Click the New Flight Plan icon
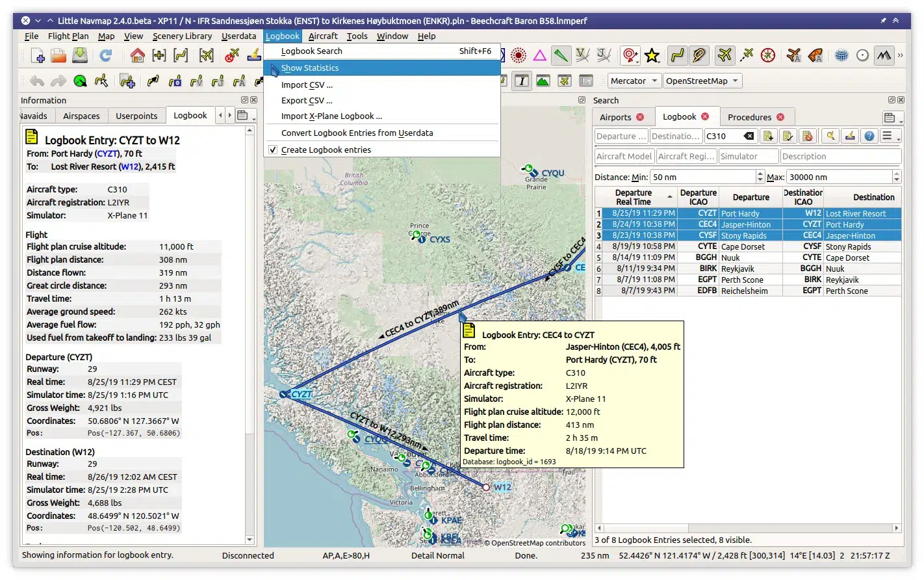Viewport: 924px width, 580px height. point(38,56)
